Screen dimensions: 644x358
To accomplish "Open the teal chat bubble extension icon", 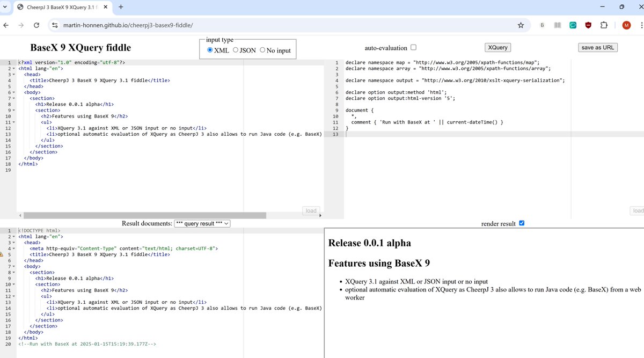I will (x=573, y=25).
